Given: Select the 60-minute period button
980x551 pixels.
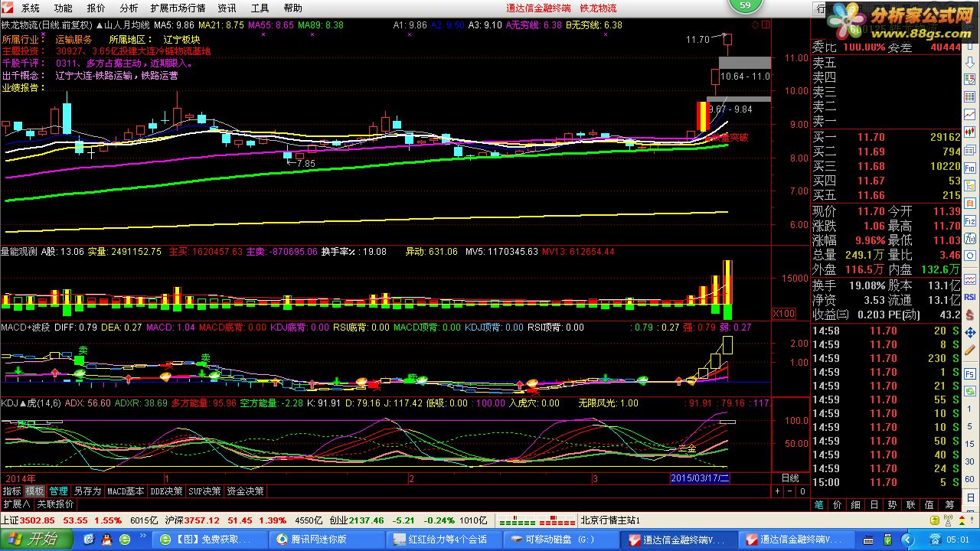Looking at the screenshot, I should 970,479.
